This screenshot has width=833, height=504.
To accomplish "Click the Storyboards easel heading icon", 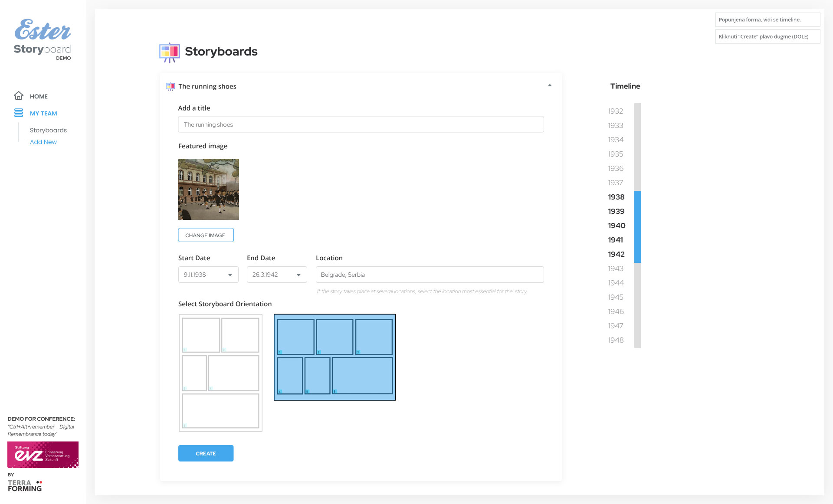I will click(169, 52).
